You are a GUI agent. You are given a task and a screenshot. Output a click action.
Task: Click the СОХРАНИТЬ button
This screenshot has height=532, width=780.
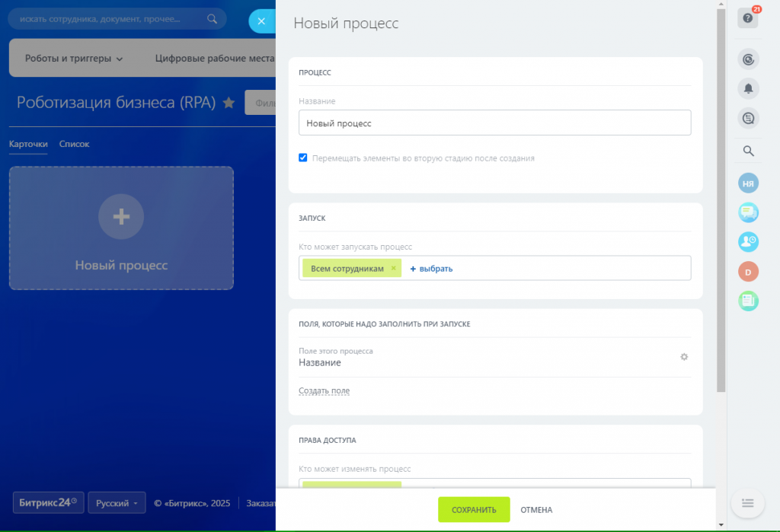474,510
